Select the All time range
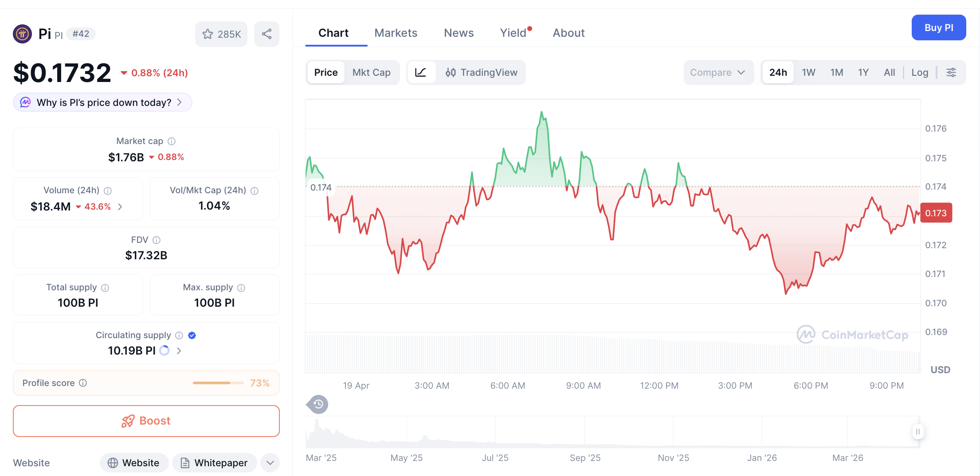 coord(889,72)
